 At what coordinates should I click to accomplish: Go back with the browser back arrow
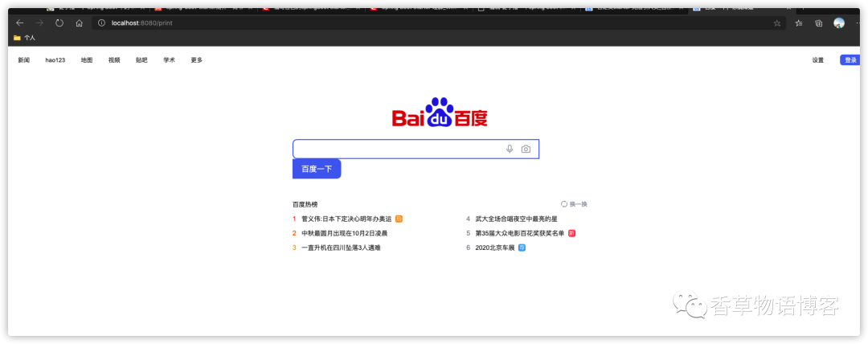[x=20, y=23]
